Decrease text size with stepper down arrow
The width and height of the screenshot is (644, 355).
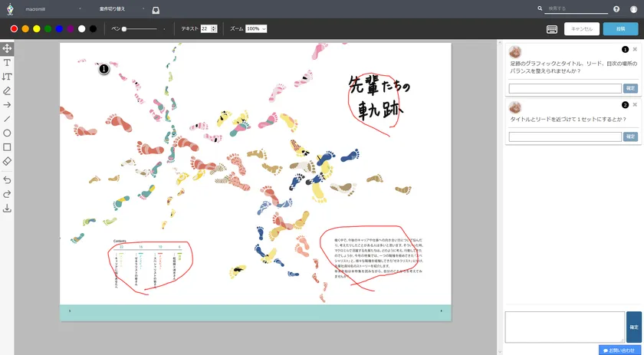214,31
